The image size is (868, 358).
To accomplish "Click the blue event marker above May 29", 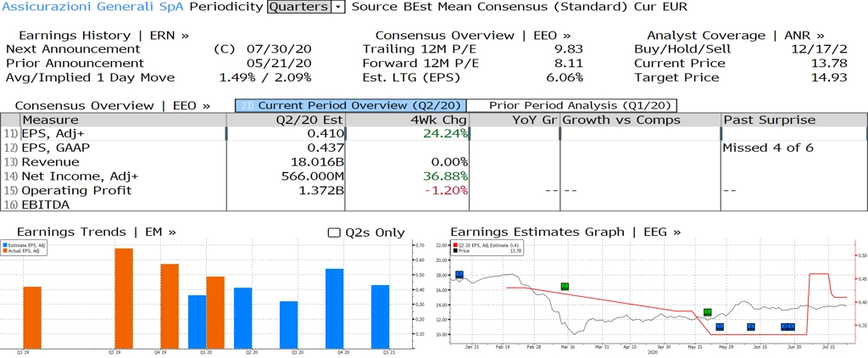I will (720, 327).
